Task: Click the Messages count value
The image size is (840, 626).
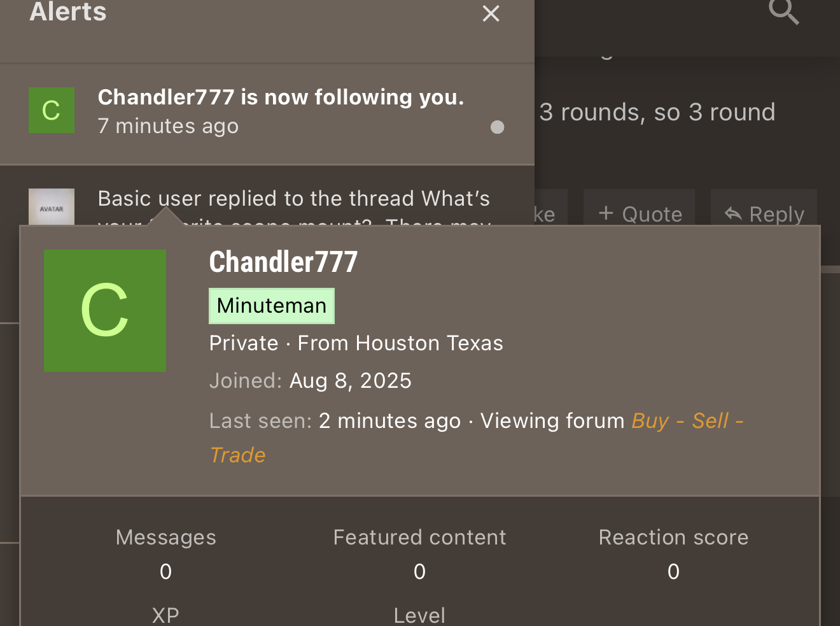Action: click(165, 571)
